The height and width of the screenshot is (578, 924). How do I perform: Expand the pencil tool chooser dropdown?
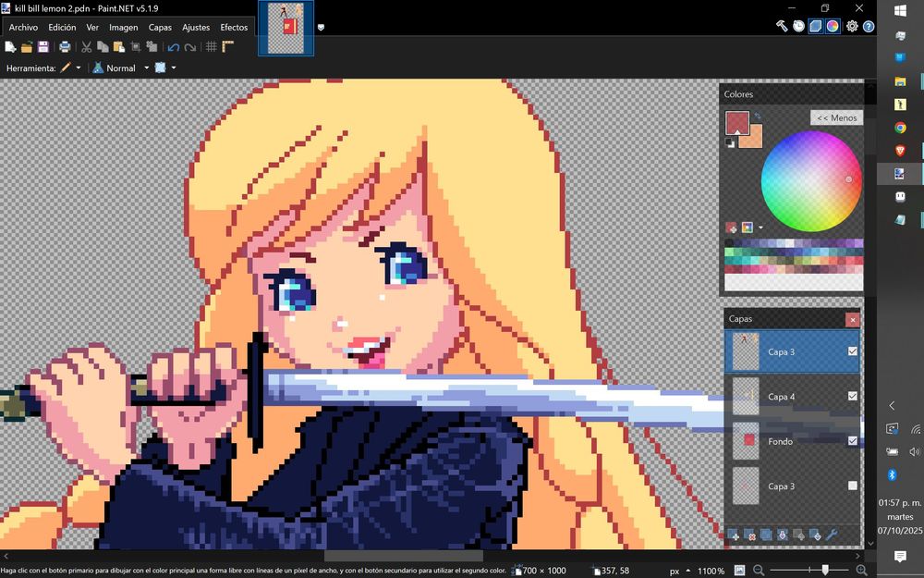pos(79,68)
